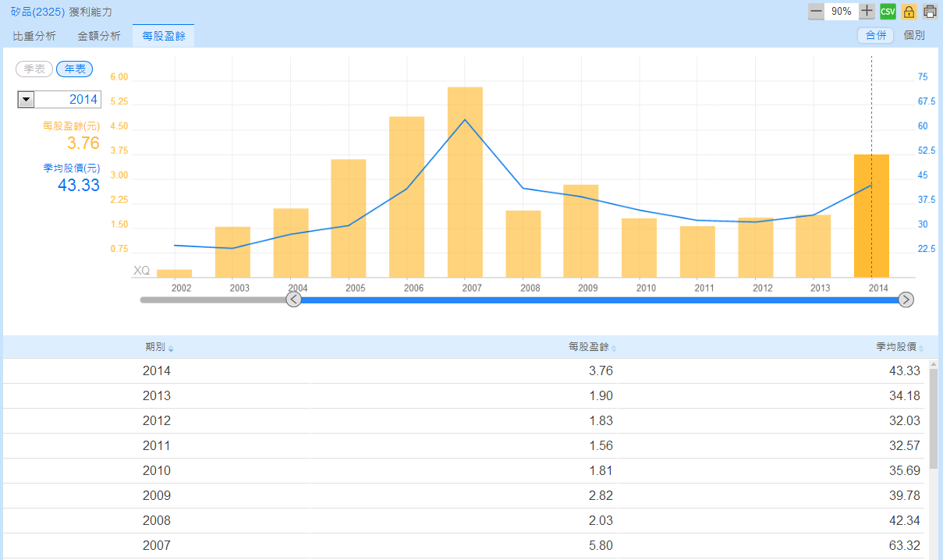Export data with the CSV icon
The height and width of the screenshot is (560, 943).
(x=888, y=11)
